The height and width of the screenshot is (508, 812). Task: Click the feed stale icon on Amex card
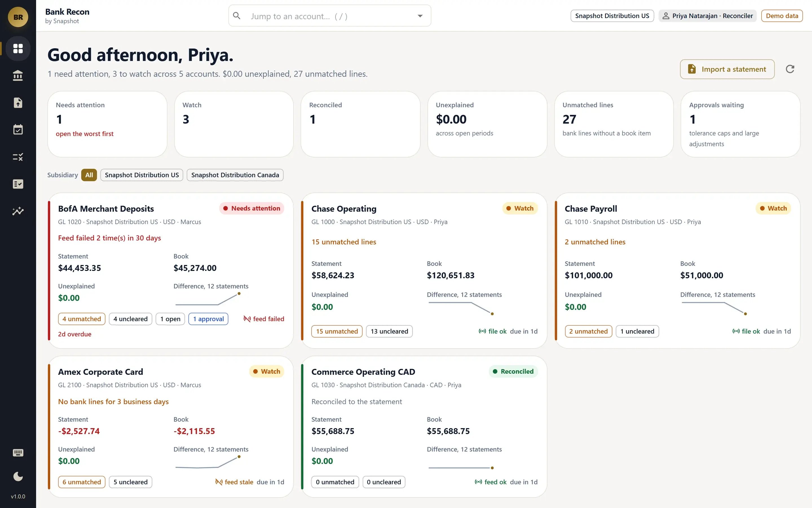click(x=219, y=482)
